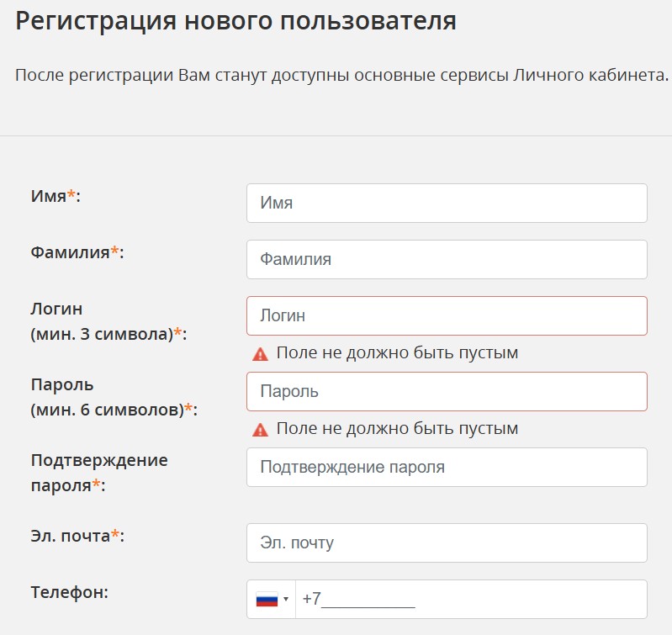The width and height of the screenshot is (672, 635).
Task: Click the Логин (мин. 3 символа) label
Action: click(108, 321)
